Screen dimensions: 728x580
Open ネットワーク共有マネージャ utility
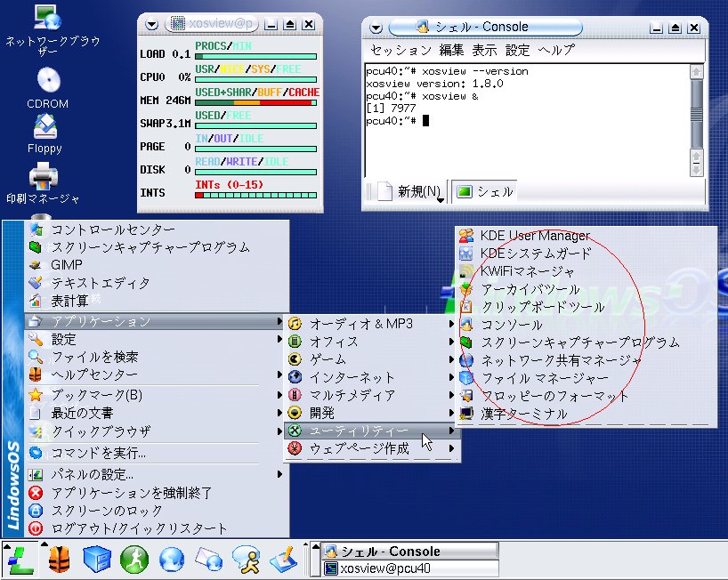click(x=586, y=360)
